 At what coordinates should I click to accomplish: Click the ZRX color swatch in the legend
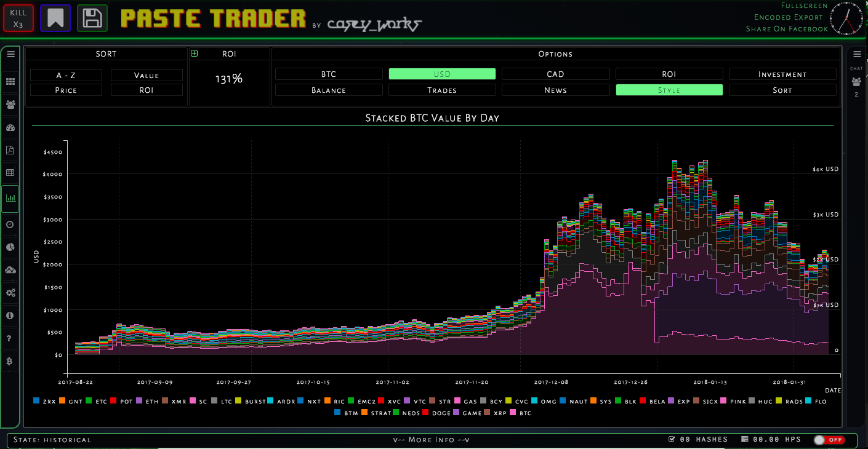[x=35, y=401]
